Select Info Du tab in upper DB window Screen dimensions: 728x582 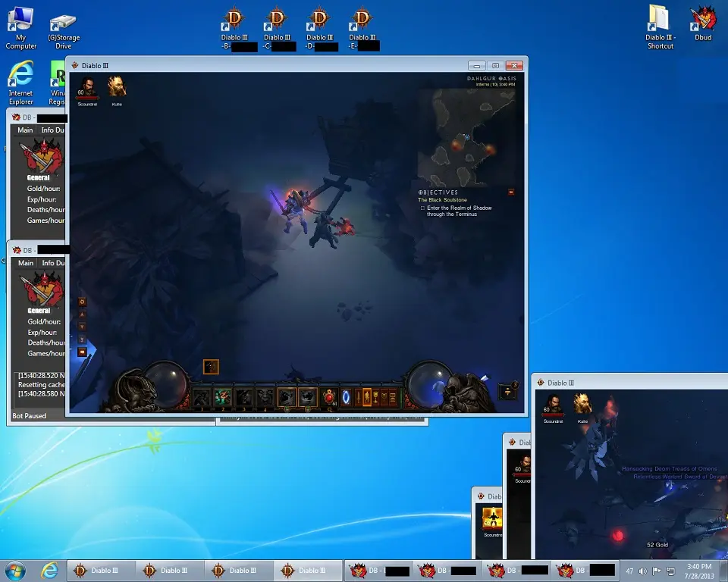coord(52,130)
